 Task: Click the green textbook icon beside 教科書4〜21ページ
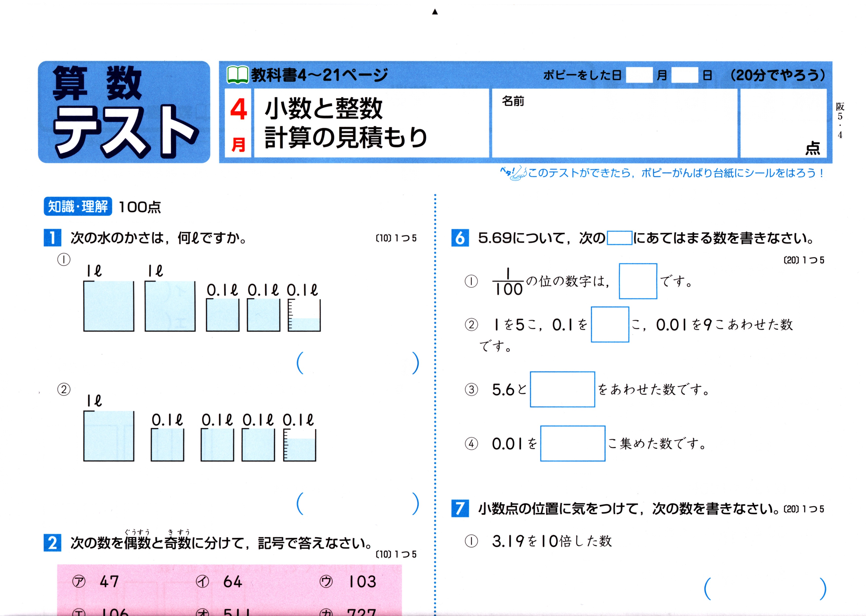(237, 74)
